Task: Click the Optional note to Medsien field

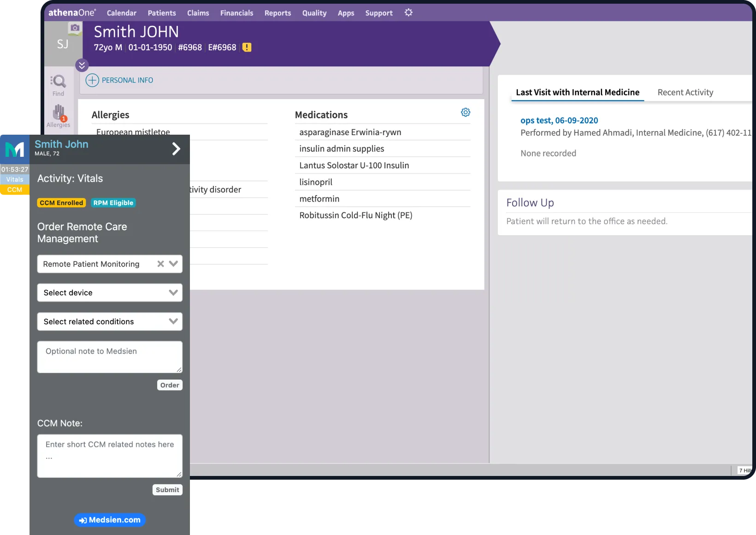Action: coord(110,357)
